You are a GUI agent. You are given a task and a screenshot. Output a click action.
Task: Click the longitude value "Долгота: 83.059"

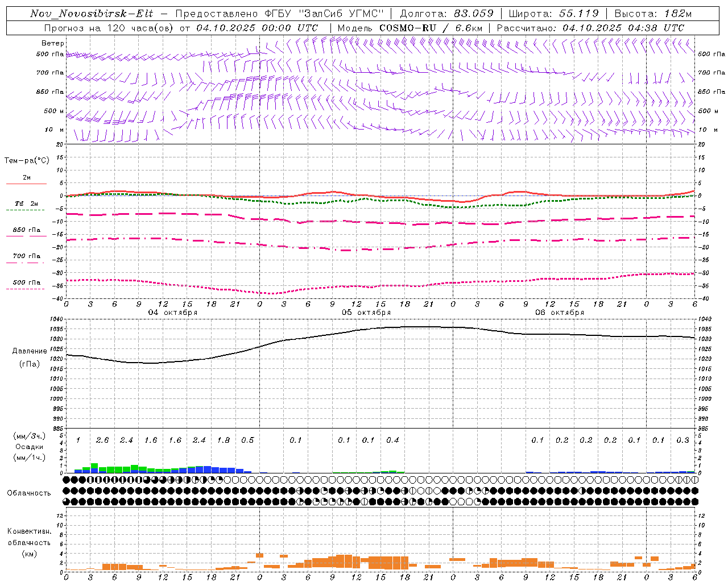click(x=446, y=14)
